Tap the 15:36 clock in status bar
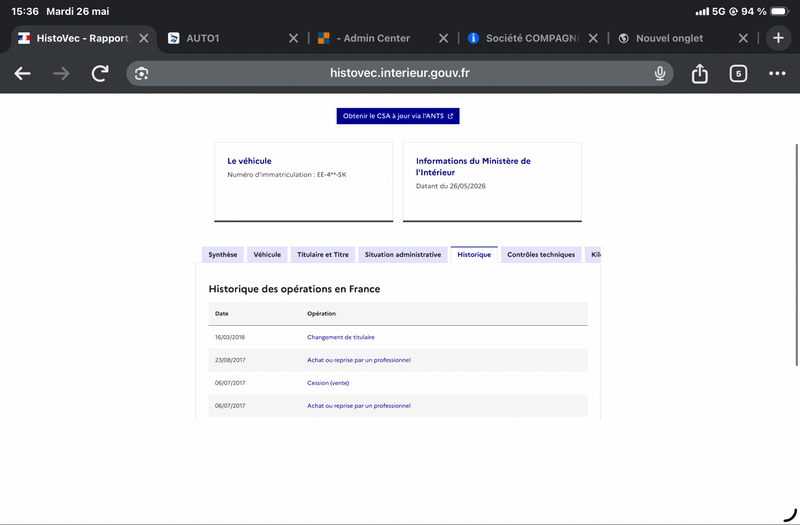The height and width of the screenshot is (525, 800). (24, 11)
